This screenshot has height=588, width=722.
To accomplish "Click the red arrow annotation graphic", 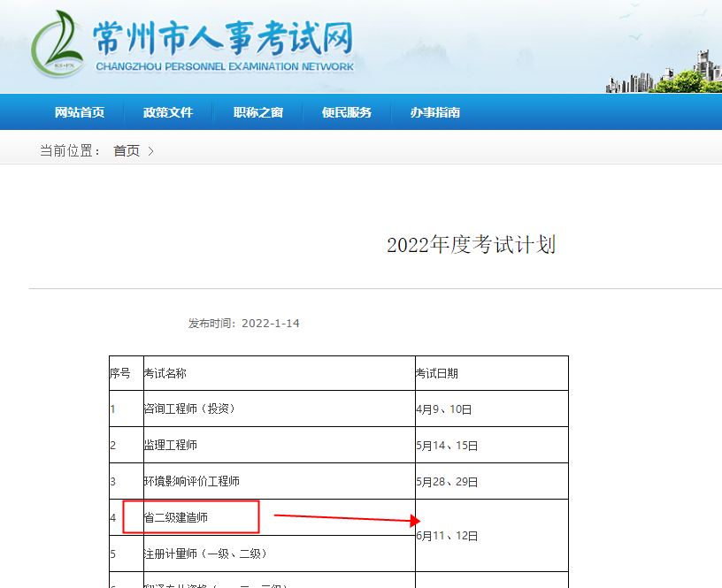I will [x=345, y=518].
